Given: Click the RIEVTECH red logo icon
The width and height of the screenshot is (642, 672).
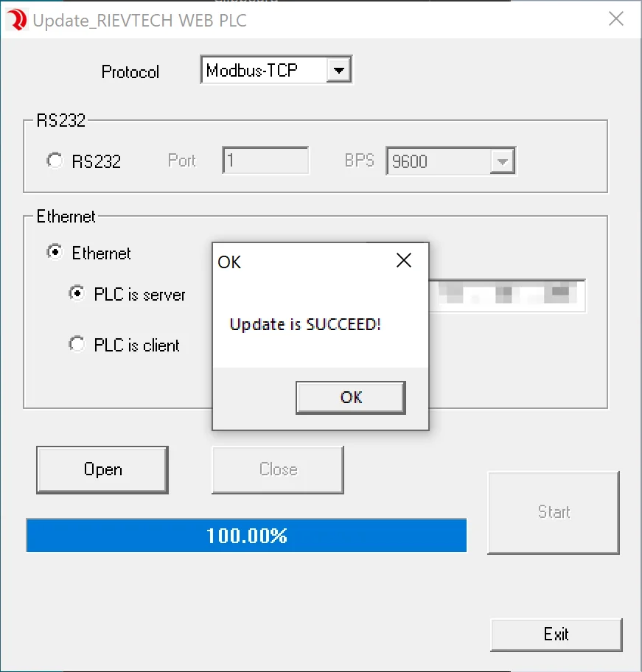Looking at the screenshot, I should click(16, 20).
